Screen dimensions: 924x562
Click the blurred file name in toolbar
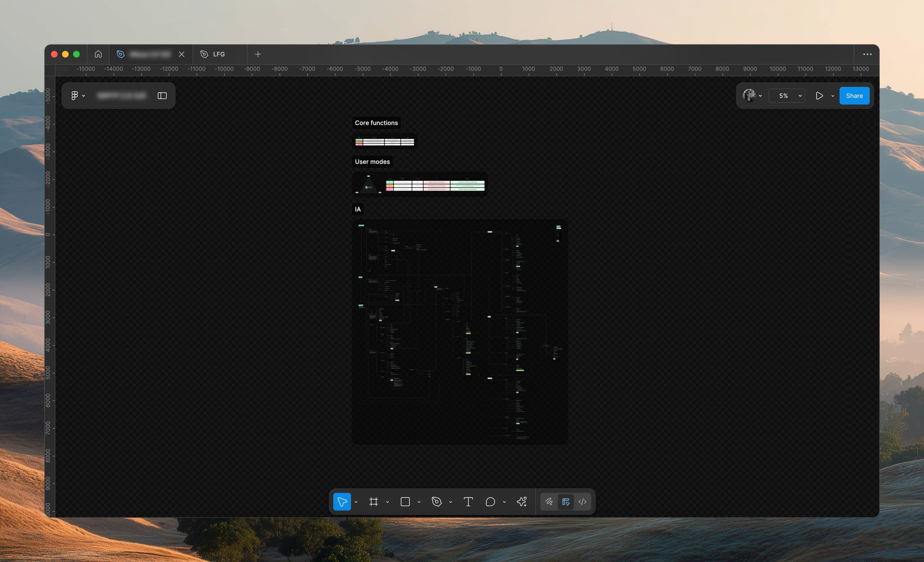122,95
